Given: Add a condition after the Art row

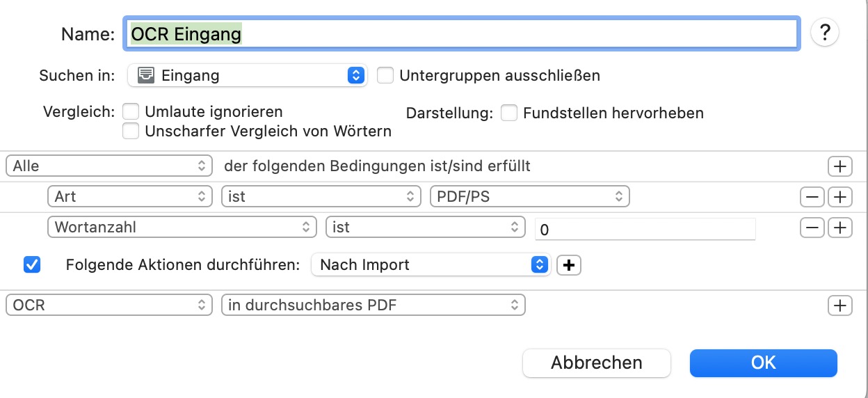Looking at the screenshot, I should 840,197.
